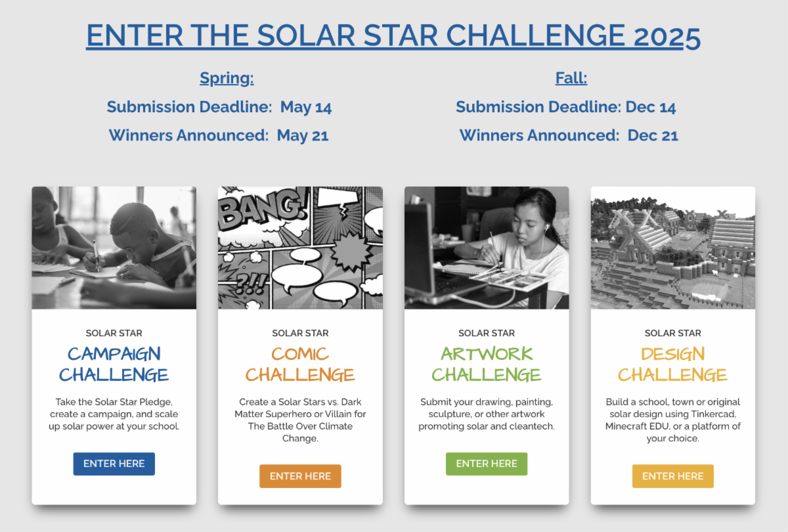Click the Winners Announced May 21 text
The height and width of the screenshot is (532, 788).
[x=219, y=135]
